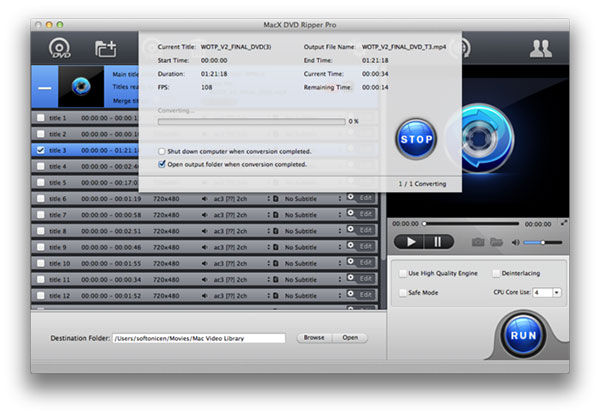The height and width of the screenshot is (416, 600).
Task: Click the conversion progress bar
Action: 251,121
